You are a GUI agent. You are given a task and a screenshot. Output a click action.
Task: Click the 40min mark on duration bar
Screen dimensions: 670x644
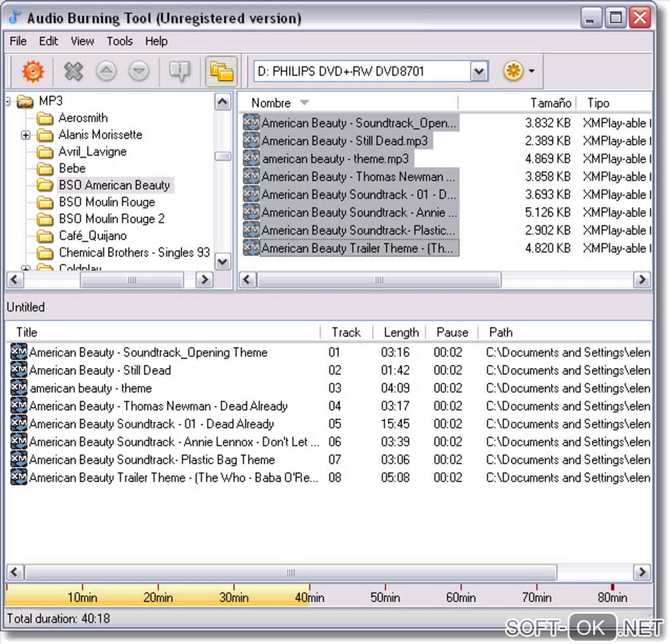click(309, 597)
